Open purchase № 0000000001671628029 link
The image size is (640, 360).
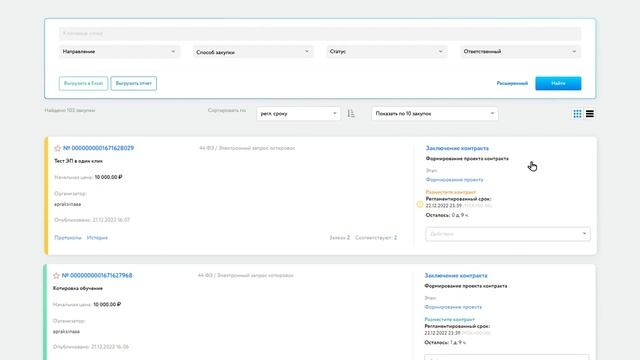click(98, 148)
